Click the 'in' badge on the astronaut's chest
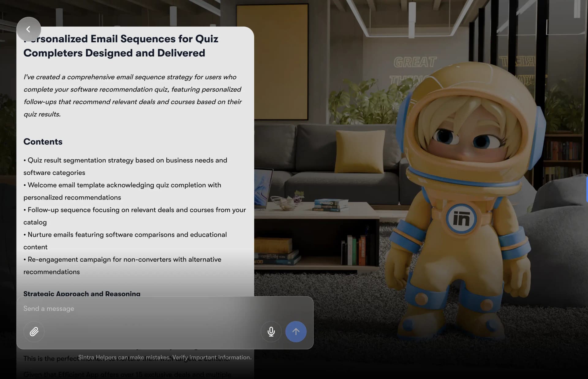588x379 pixels. [x=462, y=218]
